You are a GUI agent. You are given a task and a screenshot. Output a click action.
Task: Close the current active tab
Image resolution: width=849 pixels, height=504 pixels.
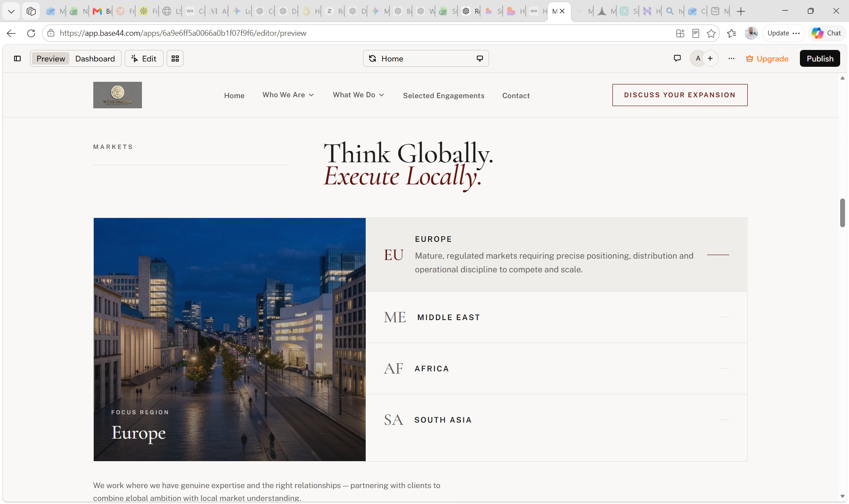click(x=562, y=11)
